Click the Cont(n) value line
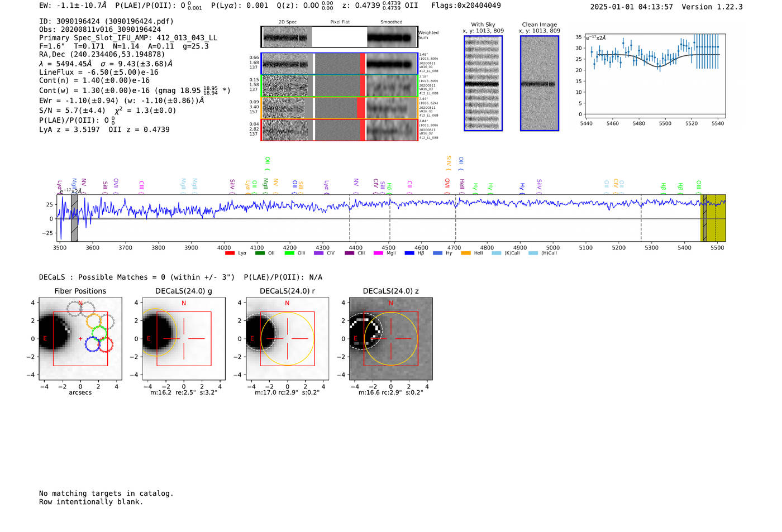The height and width of the screenshot is (532, 782). click(94, 80)
